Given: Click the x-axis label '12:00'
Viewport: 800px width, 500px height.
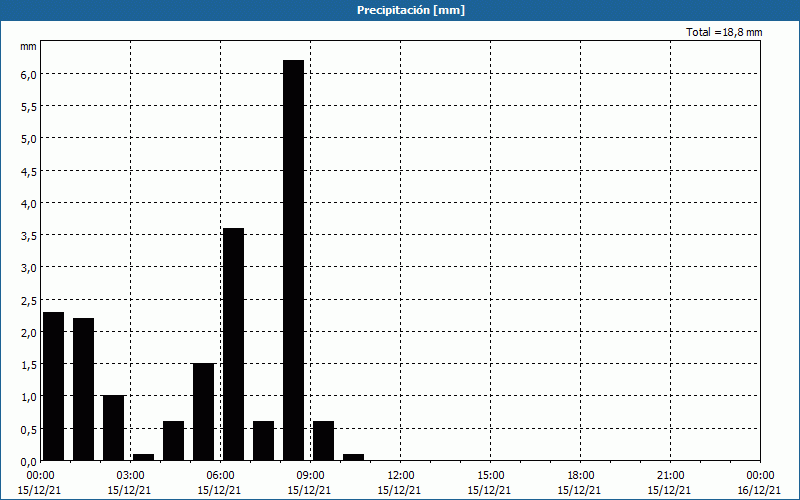Looking at the screenshot, I should pos(400,476).
